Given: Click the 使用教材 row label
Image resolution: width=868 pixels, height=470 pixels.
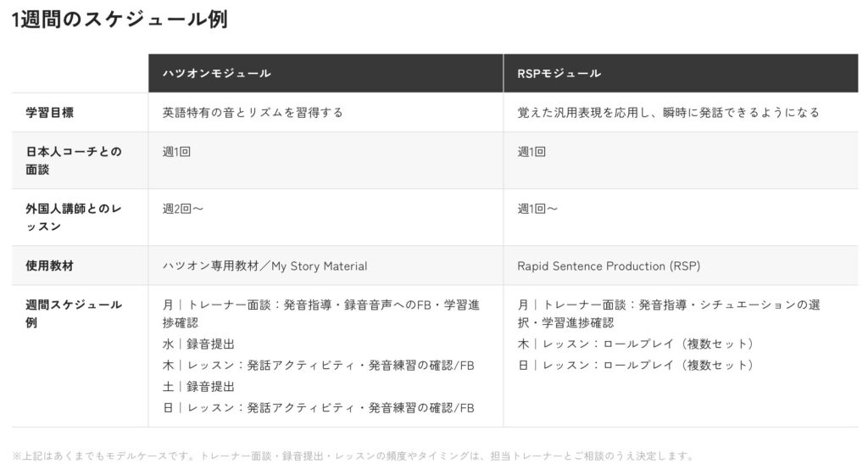Looking at the screenshot, I should 49,266.
